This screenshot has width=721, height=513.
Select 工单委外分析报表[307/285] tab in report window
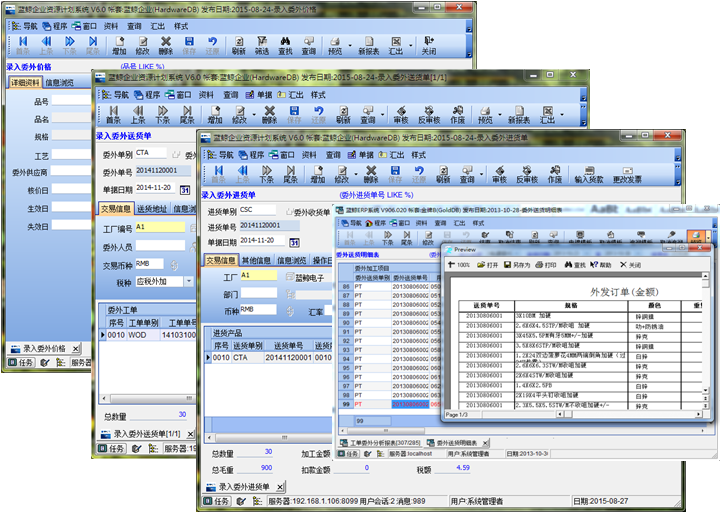[x=380, y=443]
